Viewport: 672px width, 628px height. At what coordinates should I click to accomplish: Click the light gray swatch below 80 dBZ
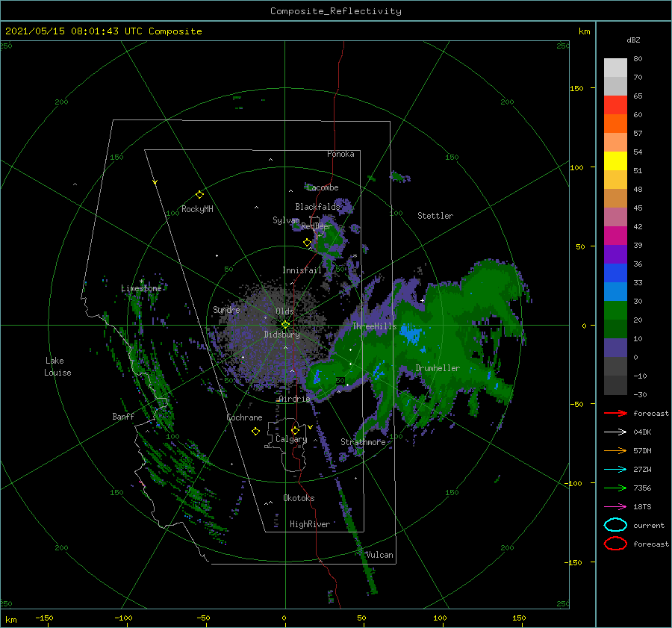tap(615, 68)
